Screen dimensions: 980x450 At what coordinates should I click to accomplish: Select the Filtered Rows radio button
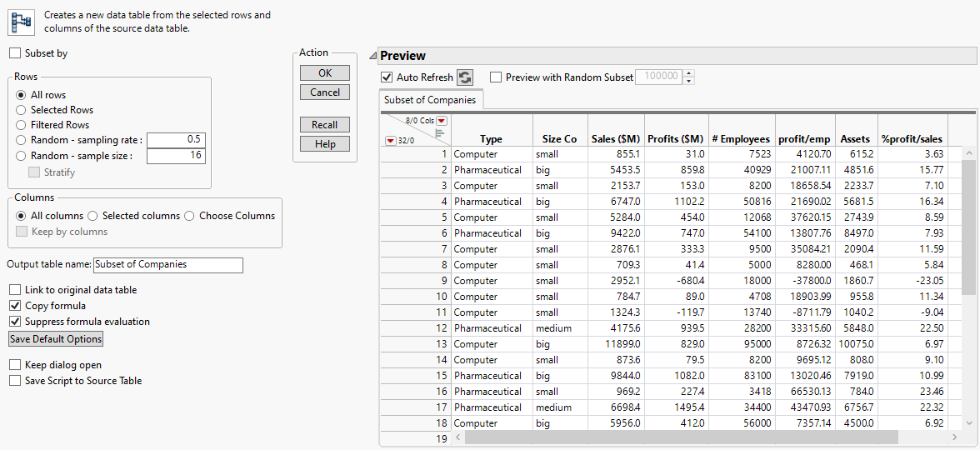point(21,125)
